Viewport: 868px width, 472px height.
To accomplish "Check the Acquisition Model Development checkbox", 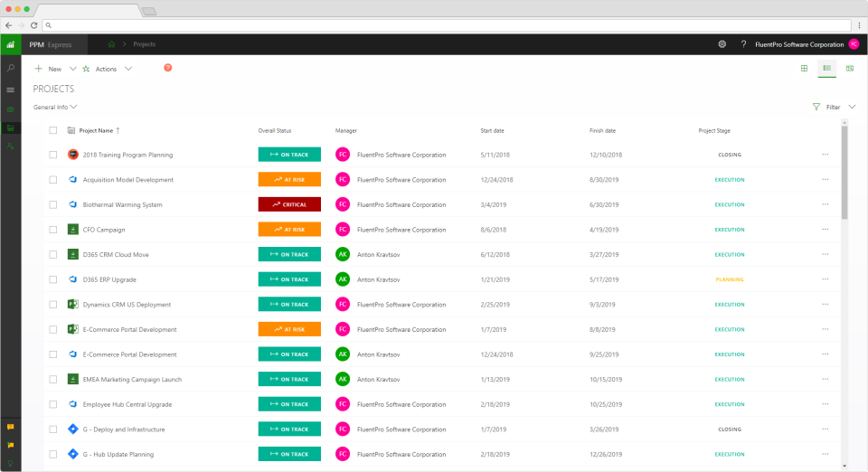I will [x=53, y=180].
